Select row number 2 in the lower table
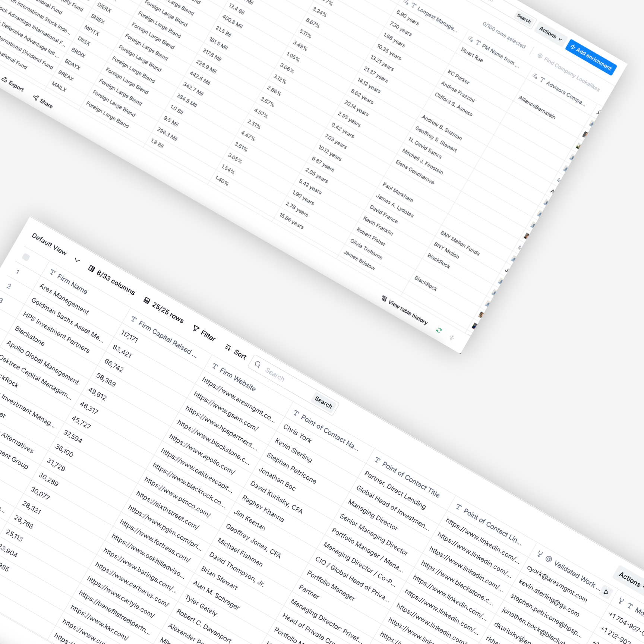644x644 pixels. 9,286
